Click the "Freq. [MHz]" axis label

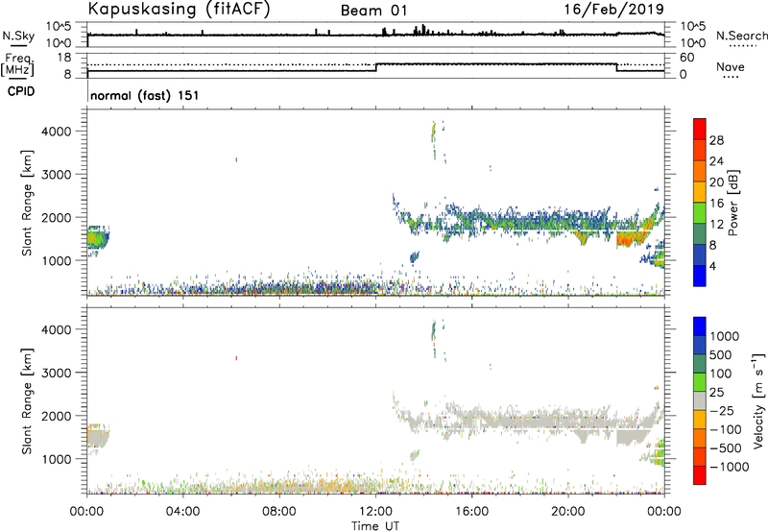[x=18, y=65]
